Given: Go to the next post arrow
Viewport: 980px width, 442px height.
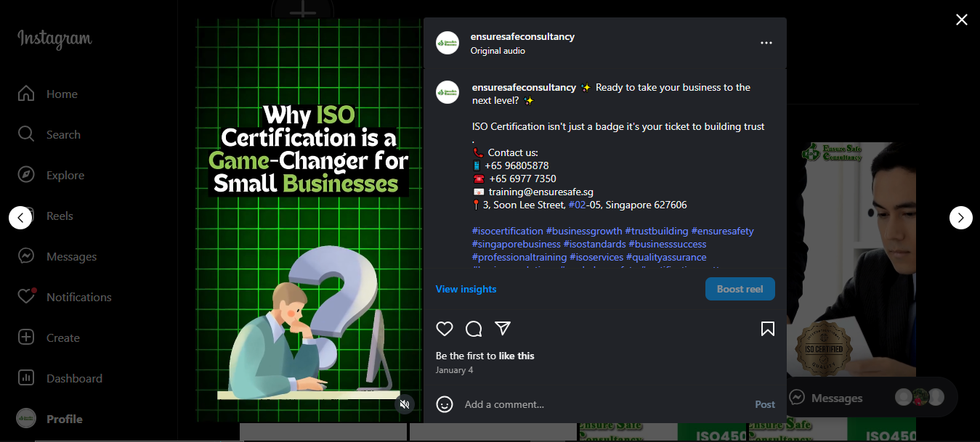Looking at the screenshot, I should pyautogui.click(x=960, y=217).
